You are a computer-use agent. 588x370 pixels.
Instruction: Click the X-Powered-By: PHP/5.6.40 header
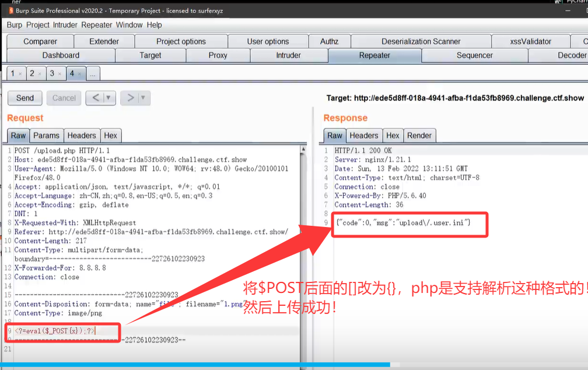380,196
